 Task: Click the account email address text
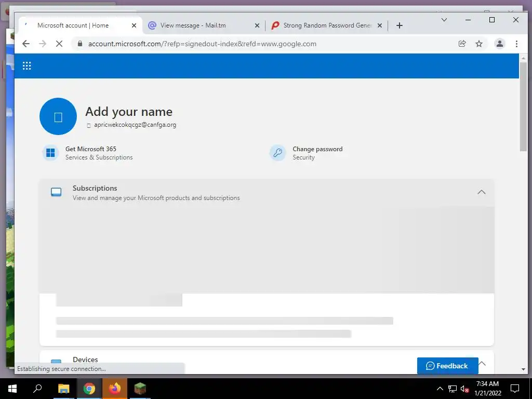pyautogui.click(x=135, y=125)
